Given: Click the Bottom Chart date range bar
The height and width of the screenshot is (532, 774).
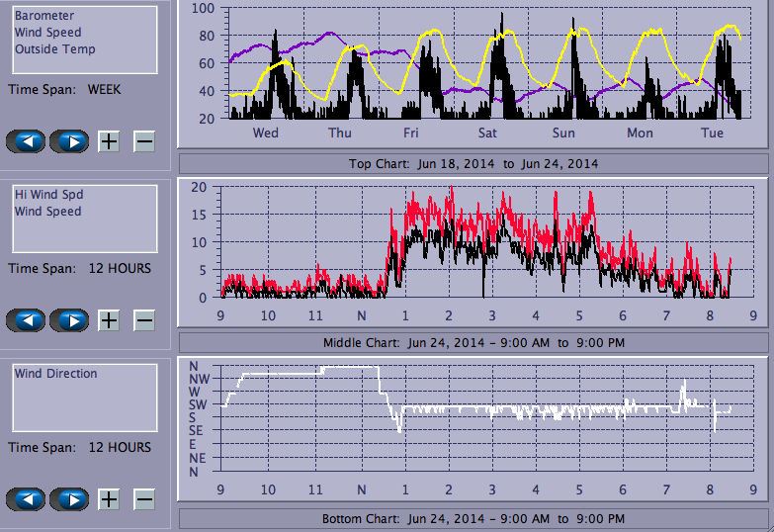Looking at the screenshot, I should click(473, 518).
